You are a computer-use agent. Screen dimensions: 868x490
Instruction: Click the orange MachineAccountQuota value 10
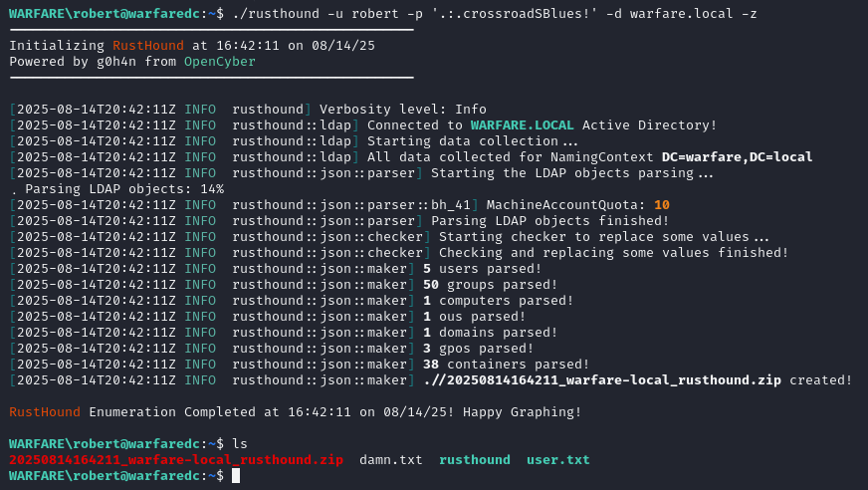coord(661,205)
